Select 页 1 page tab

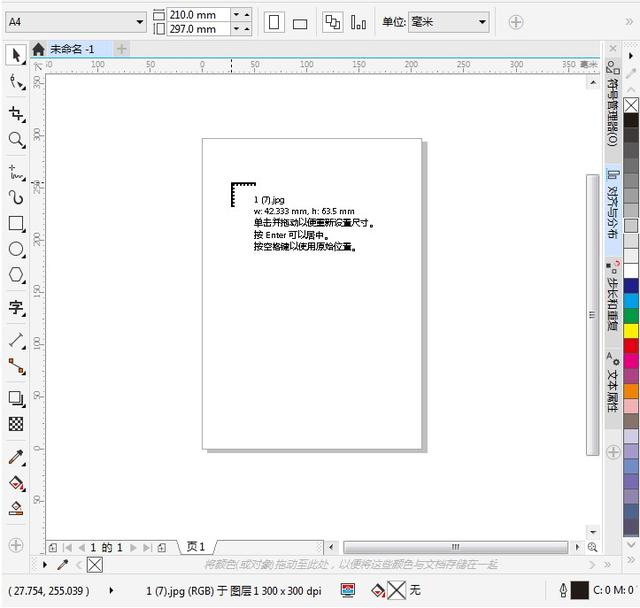point(196,546)
